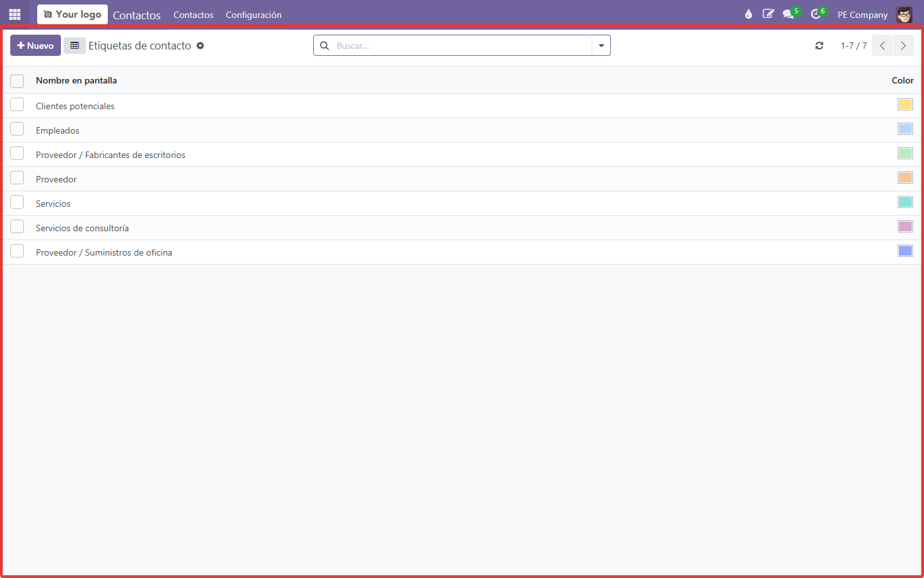Open the main apps grid menu

coord(15,14)
